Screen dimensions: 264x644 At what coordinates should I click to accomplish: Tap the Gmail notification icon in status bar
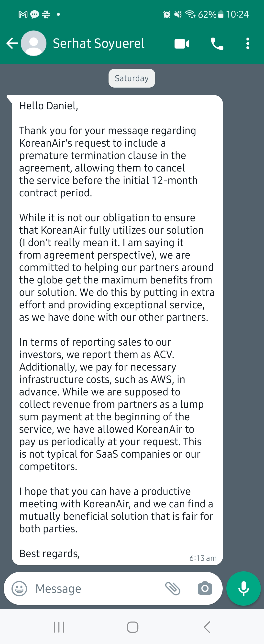[23, 14]
